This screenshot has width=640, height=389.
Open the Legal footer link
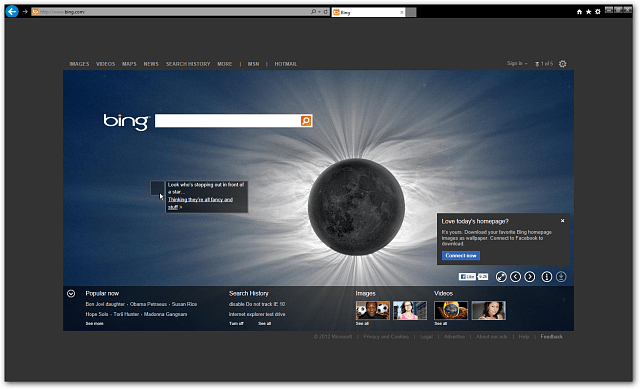(x=426, y=337)
